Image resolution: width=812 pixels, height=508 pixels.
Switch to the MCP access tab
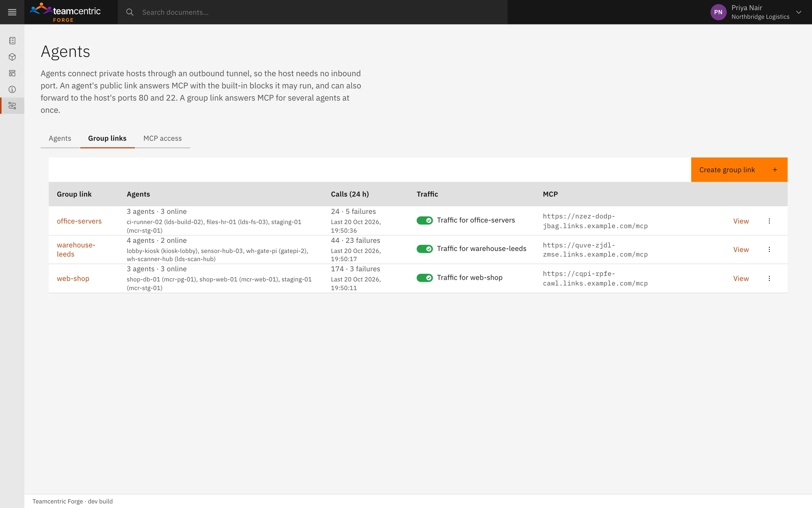[x=162, y=138]
